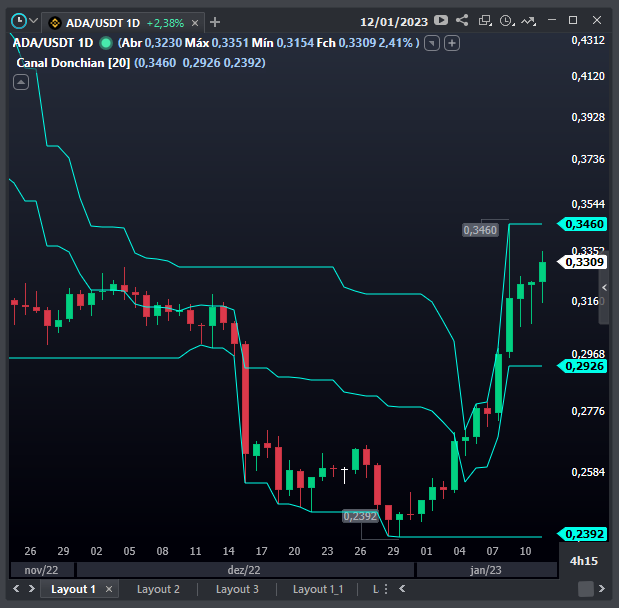Click the clock icon at top left

pos(18,21)
